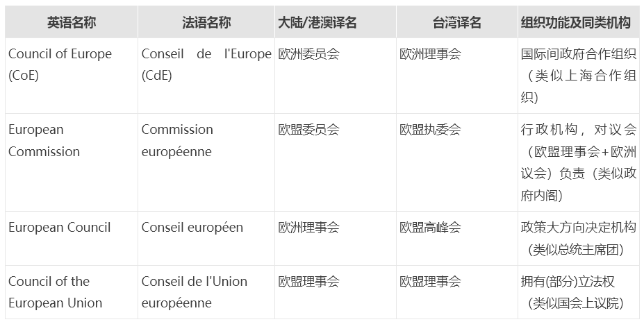644x322 pixels.
Task: Select the 欧盟执委会 Taiwan translation cell
Action: 430,130
